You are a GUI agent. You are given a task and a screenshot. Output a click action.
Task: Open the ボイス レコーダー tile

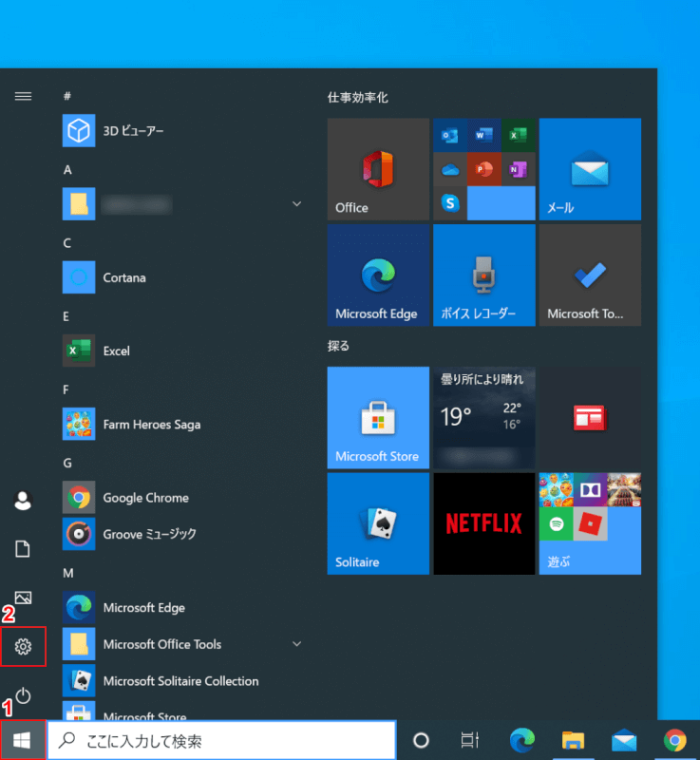coord(483,275)
